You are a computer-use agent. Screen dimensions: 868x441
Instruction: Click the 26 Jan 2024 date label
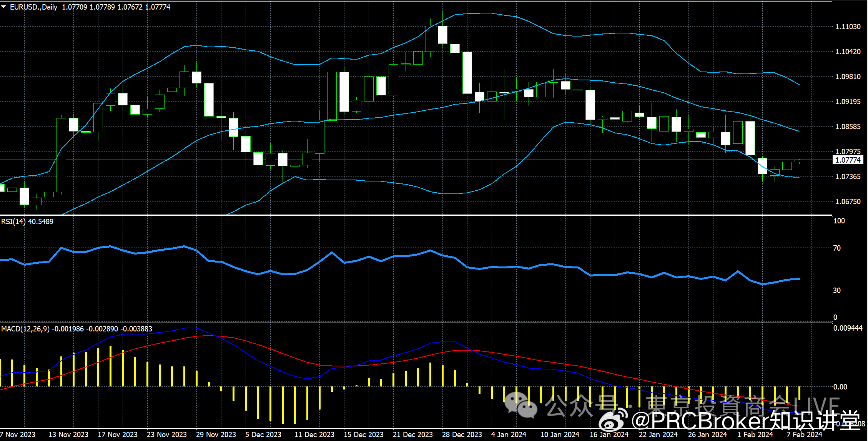coord(708,434)
